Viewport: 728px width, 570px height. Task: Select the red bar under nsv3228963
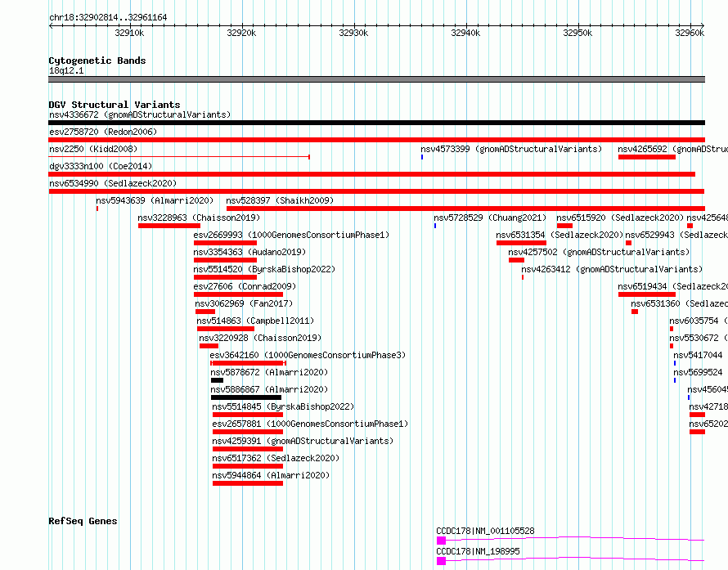click(169, 226)
